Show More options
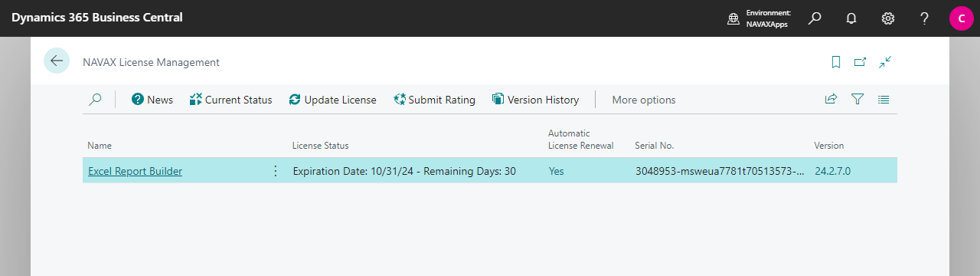 [x=644, y=100]
